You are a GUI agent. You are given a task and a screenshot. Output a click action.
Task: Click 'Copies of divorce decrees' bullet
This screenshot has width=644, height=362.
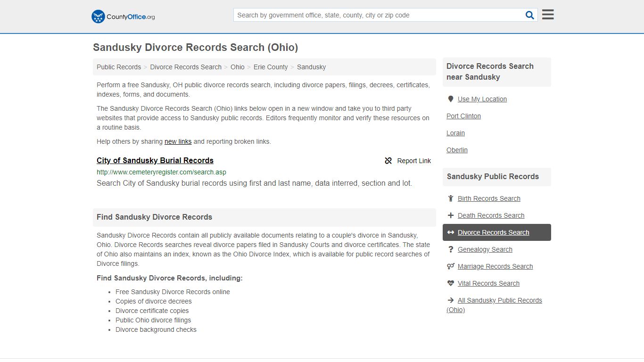(x=154, y=301)
